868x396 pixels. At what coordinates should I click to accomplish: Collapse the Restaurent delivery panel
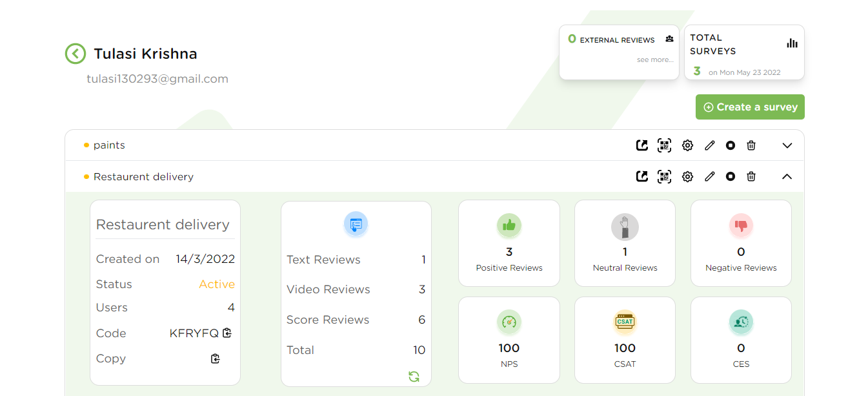(x=787, y=176)
